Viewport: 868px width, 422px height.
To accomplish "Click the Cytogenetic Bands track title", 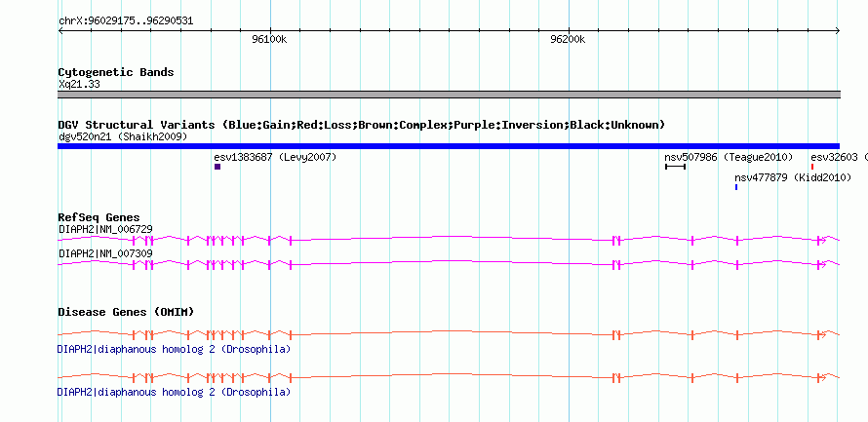I will point(116,72).
